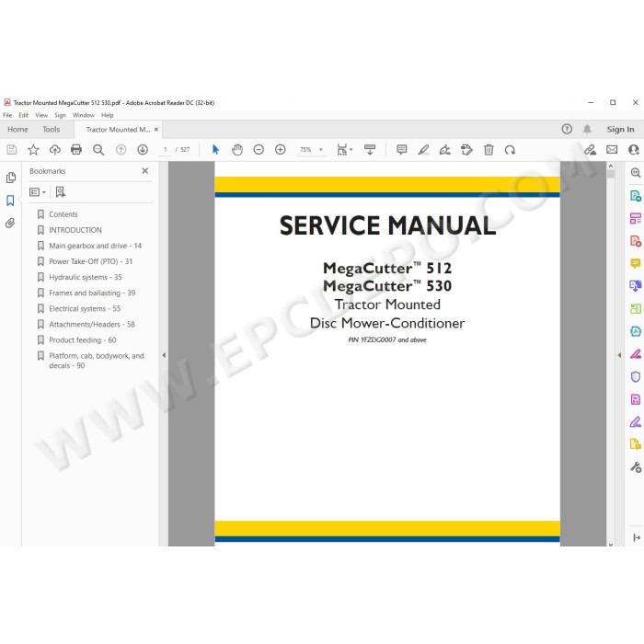This screenshot has height=644, width=644.
Task: Open More Tools wrench in right pane
Action: click(x=636, y=467)
